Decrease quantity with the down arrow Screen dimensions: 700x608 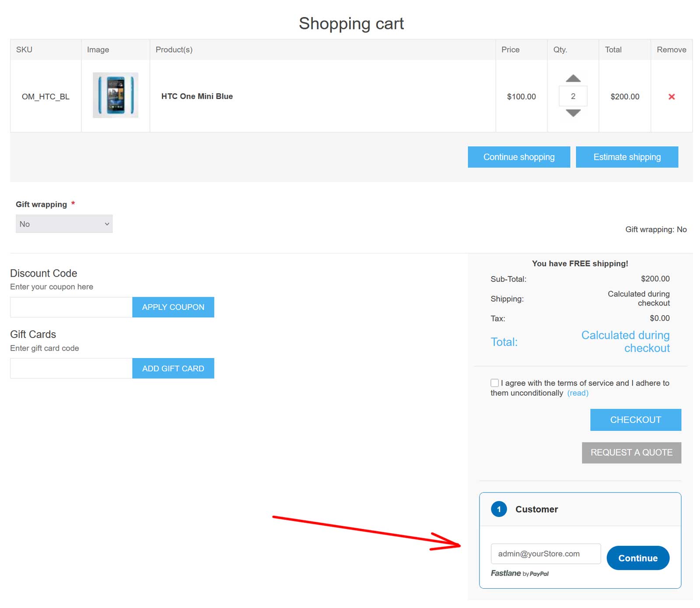[572, 113]
